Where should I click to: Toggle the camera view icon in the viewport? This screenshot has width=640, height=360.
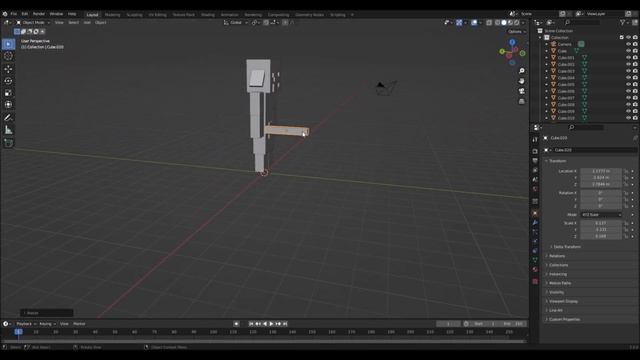(x=522, y=91)
